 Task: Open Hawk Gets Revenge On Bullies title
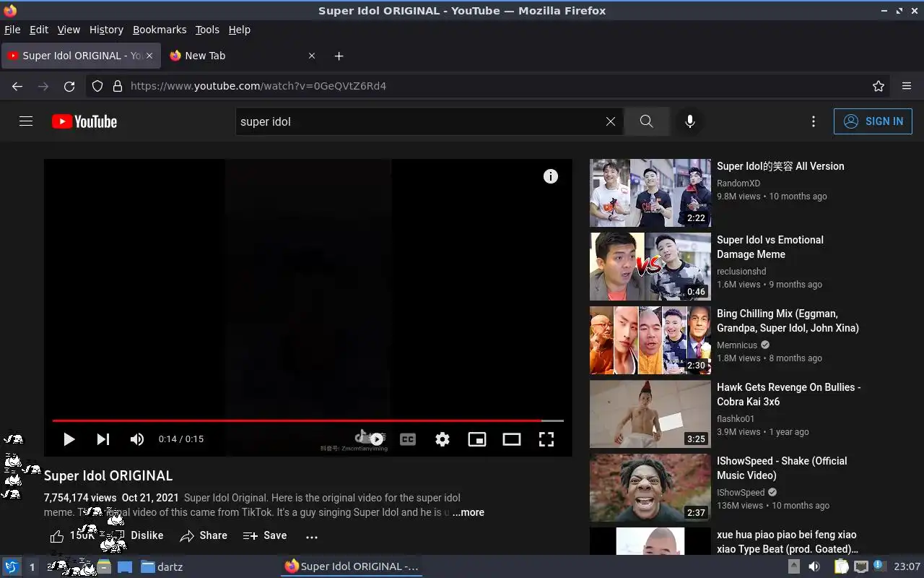click(x=788, y=394)
